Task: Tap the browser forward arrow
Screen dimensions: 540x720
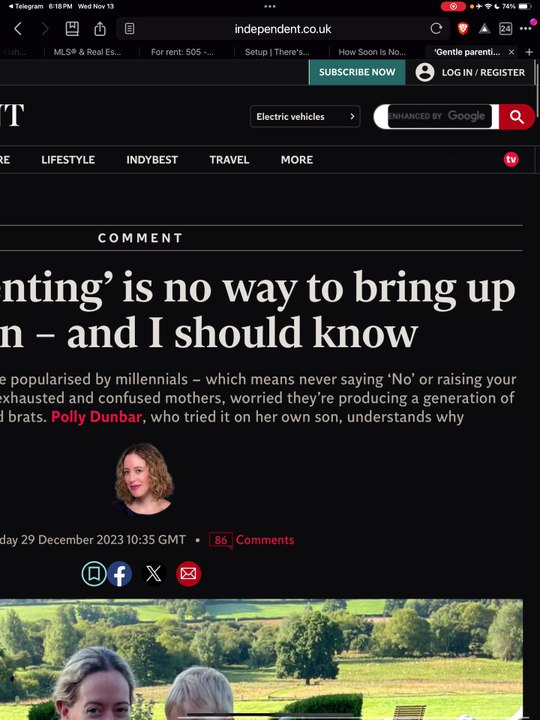Action: click(45, 29)
